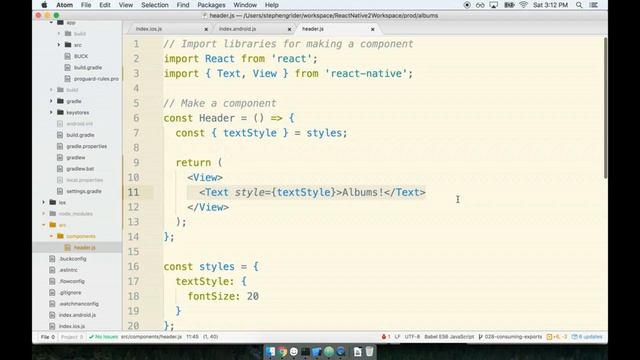Open the Edit menu
Viewport: 640px width, 360px height.
(x=105, y=5)
